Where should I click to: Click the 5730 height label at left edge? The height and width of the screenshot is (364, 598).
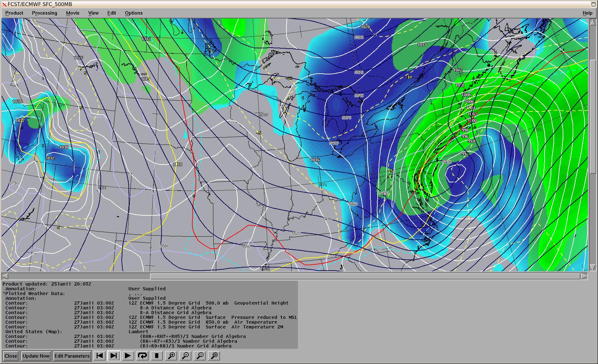pos(14,183)
